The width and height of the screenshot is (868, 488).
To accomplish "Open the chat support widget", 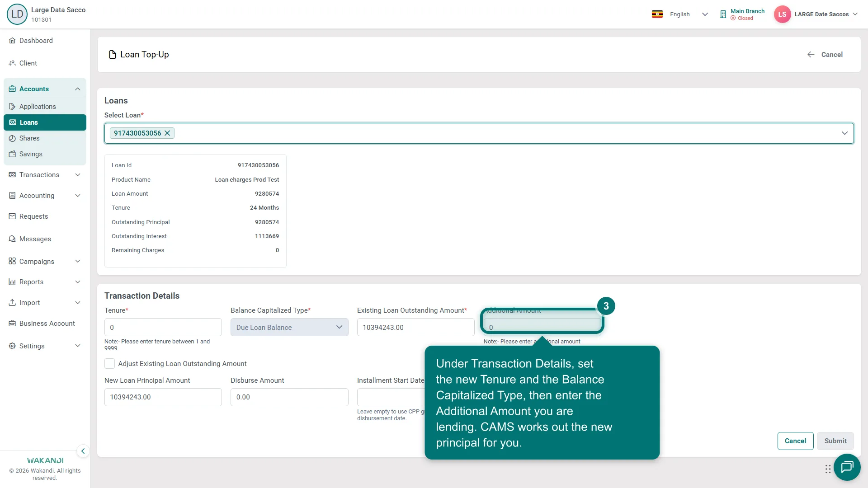I will [847, 467].
